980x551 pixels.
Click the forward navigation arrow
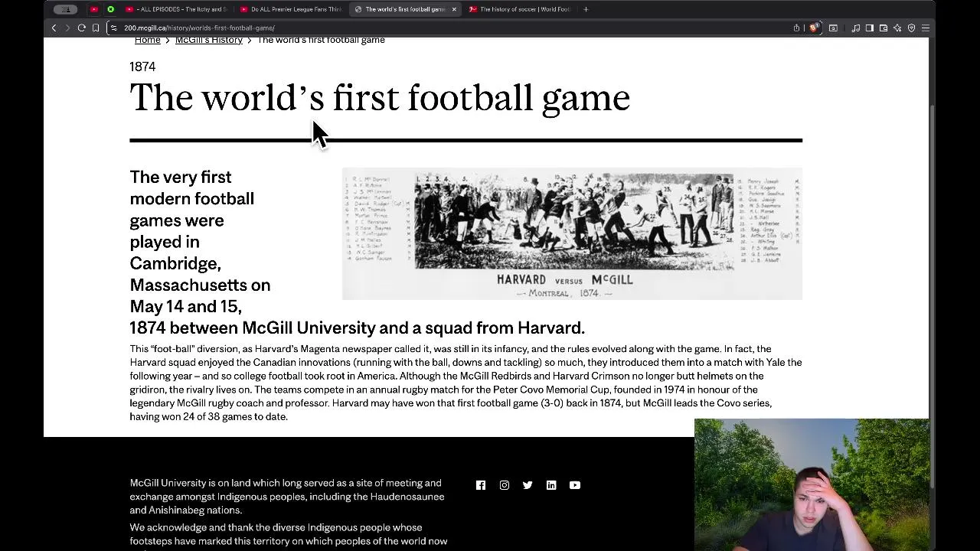[67, 28]
